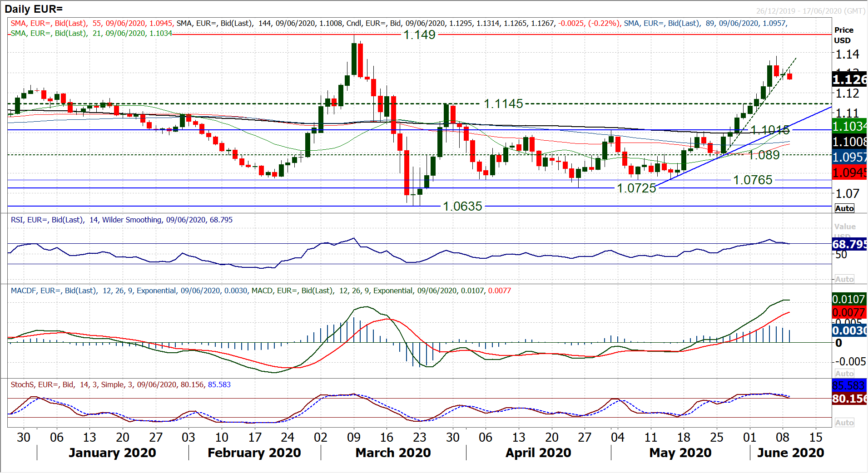Screen dimensions: 868x473
Task: Select the Daily EUR= chart title
Action: click(x=34, y=9)
